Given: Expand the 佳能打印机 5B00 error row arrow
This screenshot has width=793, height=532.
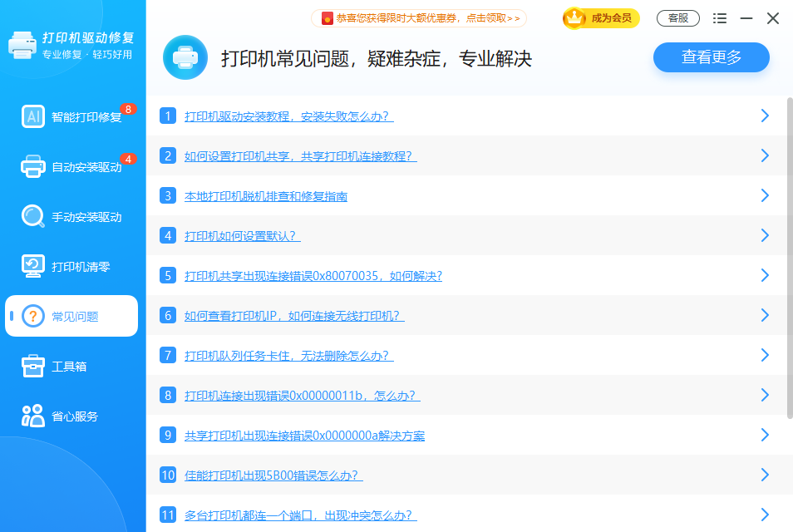Looking at the screenshot, I should [765, 475].
